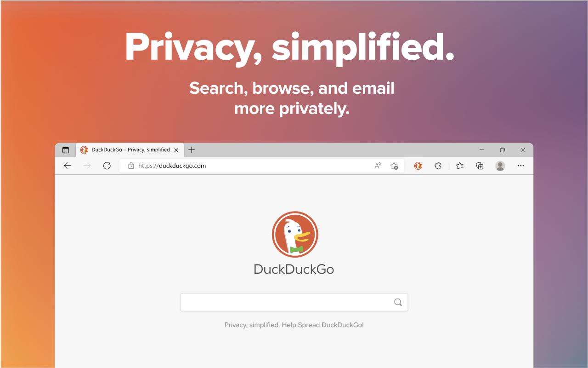The height and width of the screenshot is (368, 588).
Task: Activate the Read Aloud icon
Action: (x=378, y=166)
